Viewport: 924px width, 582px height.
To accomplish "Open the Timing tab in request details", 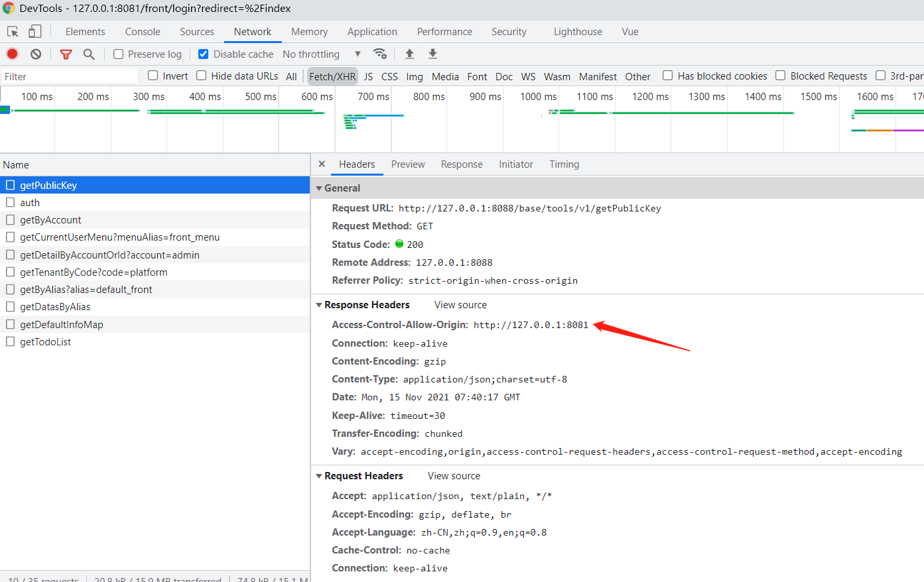I will click(x=564, y=164).
